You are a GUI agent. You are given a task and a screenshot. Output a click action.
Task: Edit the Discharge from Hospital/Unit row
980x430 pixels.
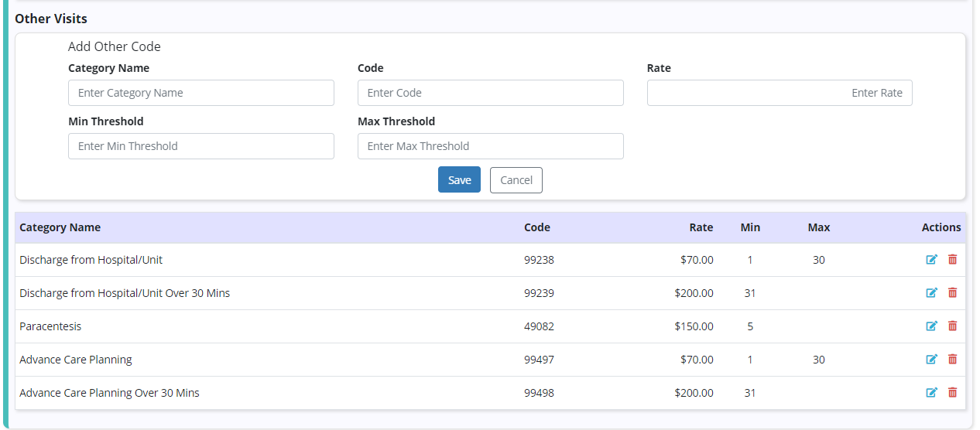(x=931, y=260)
